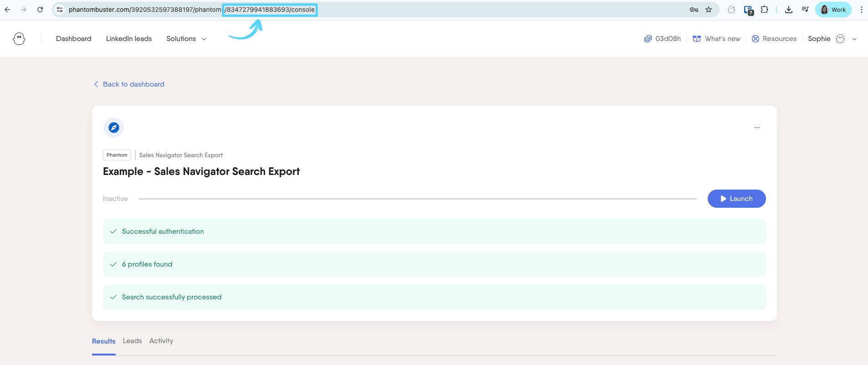Click the title Example - Sales Navigator Search Export
This screenshot has width=868, height=365.
(201, 171)
